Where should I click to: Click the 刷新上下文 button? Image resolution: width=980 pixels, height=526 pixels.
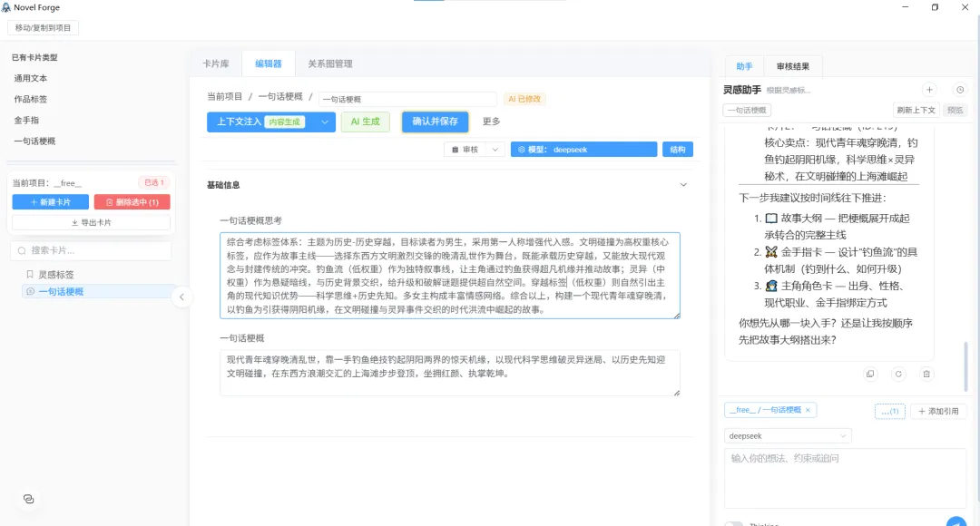[916, 110]
